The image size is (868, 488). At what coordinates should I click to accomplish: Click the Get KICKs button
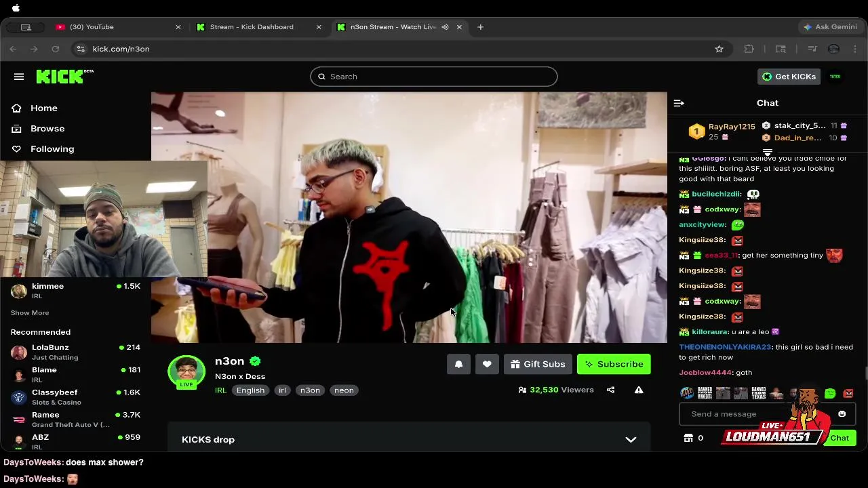789,77
